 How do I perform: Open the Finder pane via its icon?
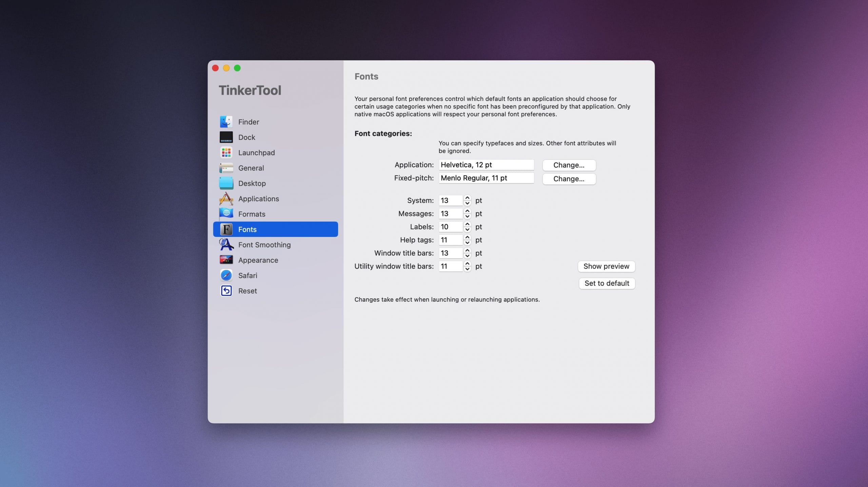tap(226, 122)
